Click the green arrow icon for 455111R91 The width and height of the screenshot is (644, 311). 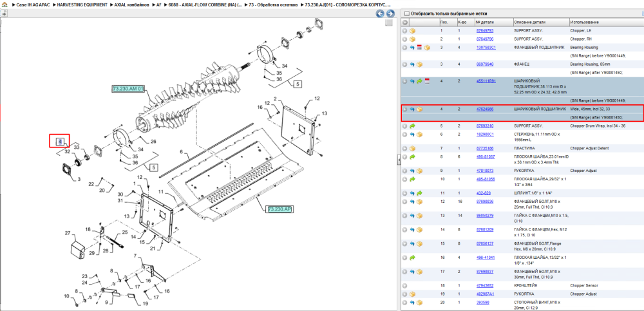pos(419,81)
